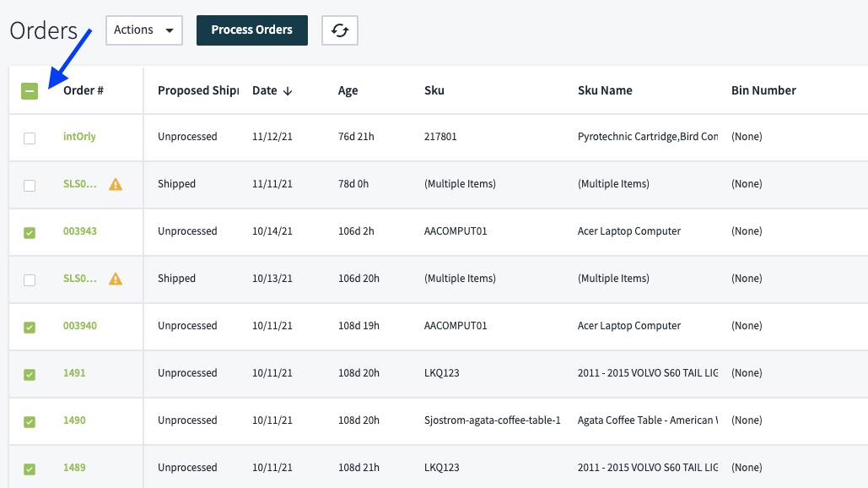
Task: Uncheck order 003943
Action: click(x=29, y=231)
